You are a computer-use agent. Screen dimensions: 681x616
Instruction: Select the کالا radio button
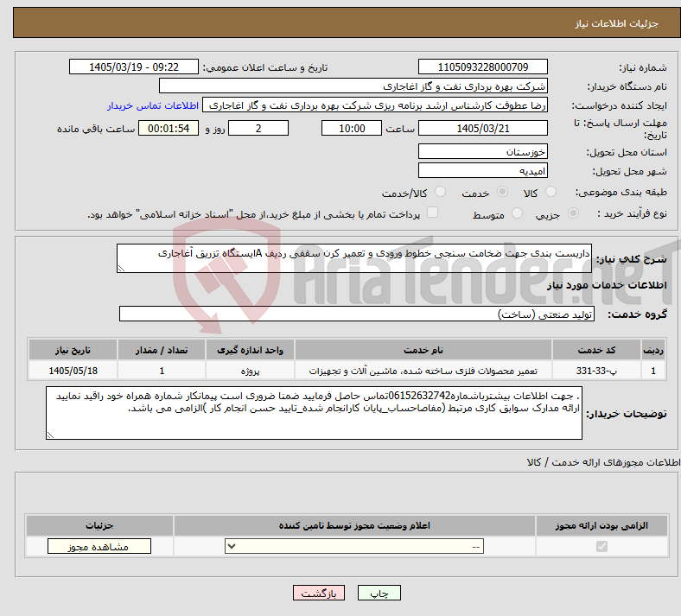tap(551, 192)
